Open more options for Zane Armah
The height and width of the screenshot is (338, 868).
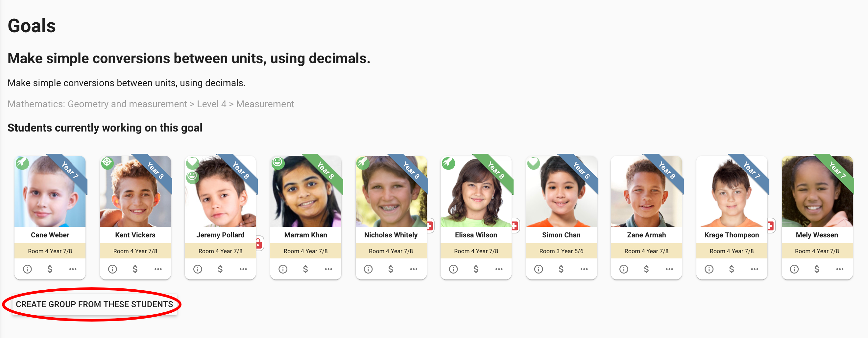(669, 269)
